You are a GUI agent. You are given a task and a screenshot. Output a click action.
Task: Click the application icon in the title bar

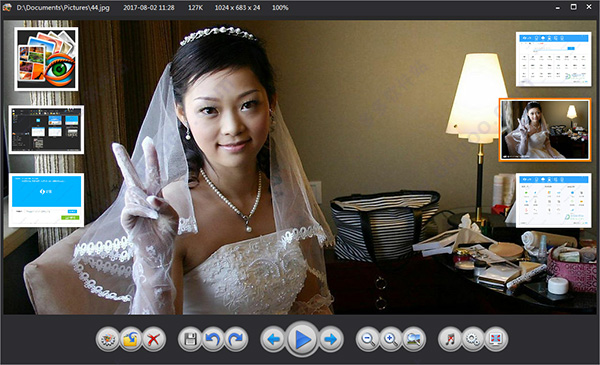point(7,8)
